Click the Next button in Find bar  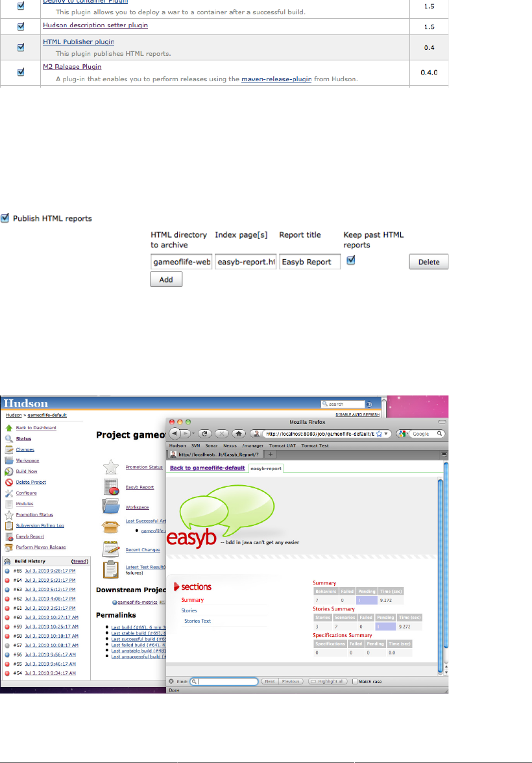pyautogui.click(x=270, y=681)
